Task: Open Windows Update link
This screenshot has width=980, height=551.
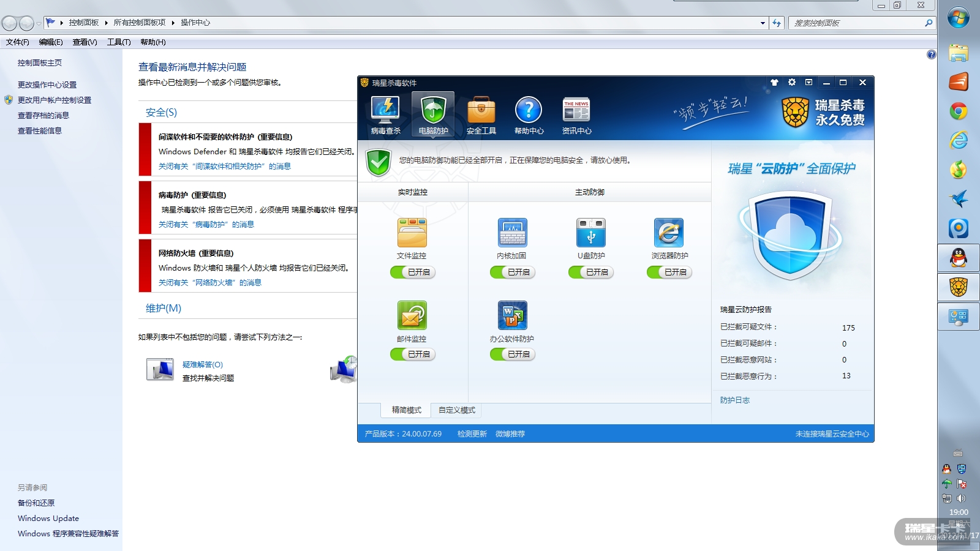Action: point(48,518)
